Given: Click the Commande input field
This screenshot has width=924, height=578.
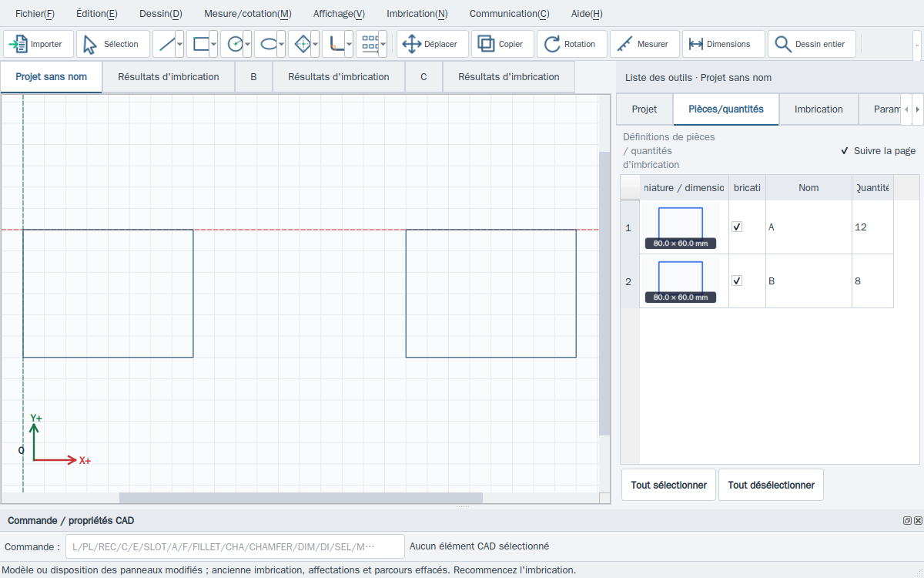Looking at the screenshot, I should (x=235, y=546).
